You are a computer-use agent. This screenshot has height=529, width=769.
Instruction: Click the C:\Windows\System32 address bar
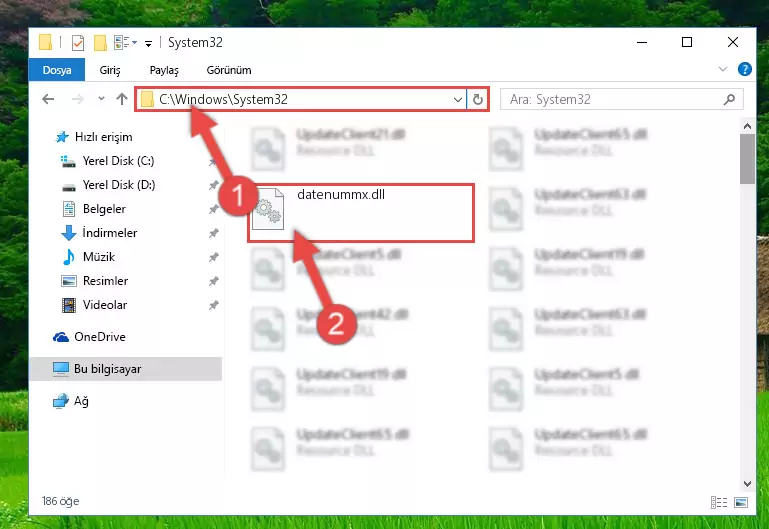[300, 100]
